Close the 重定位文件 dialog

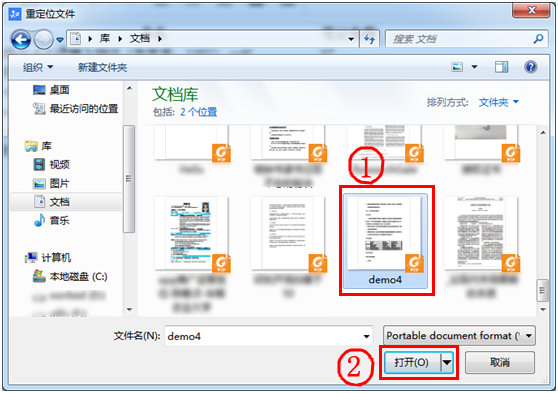tap(531, 10)
